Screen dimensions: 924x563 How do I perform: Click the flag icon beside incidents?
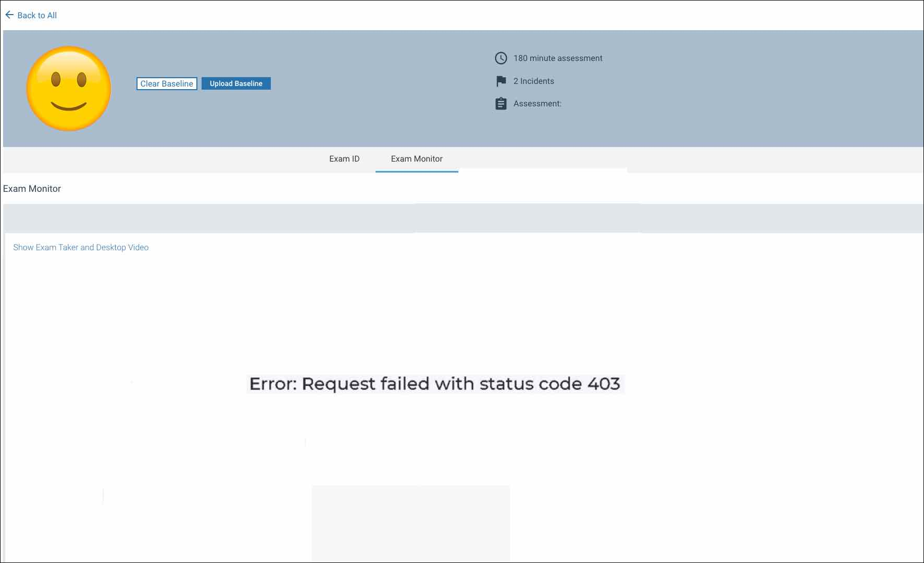501,81
